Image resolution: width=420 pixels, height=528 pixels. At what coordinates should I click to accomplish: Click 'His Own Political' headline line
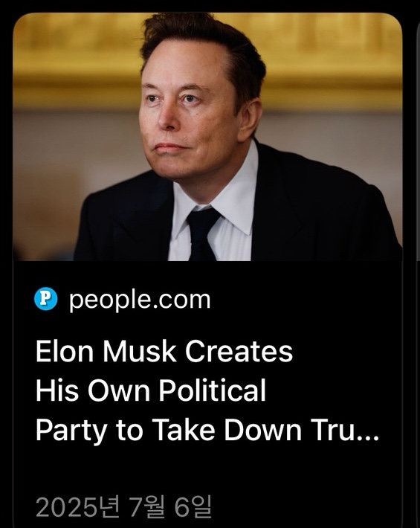(151, 390)
